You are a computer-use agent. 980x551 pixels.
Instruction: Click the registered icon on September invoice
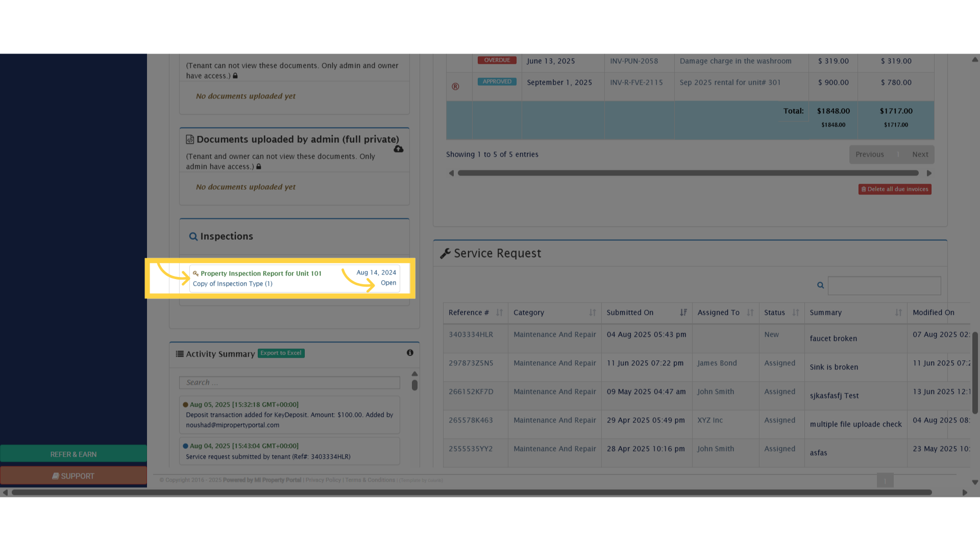tap(455, 87)
